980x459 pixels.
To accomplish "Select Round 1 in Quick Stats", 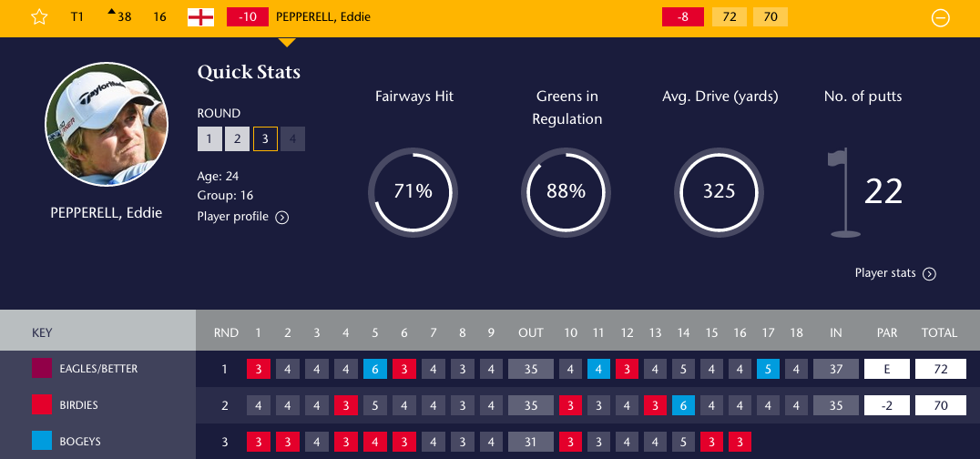I will (209, 138).
